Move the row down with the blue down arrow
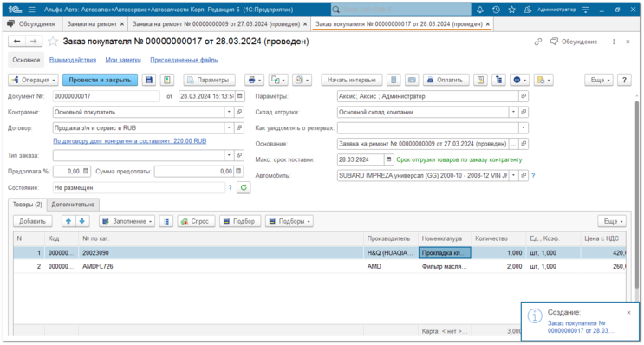The width and height of the screenshot is (644, 345). (x=82, y=221)
